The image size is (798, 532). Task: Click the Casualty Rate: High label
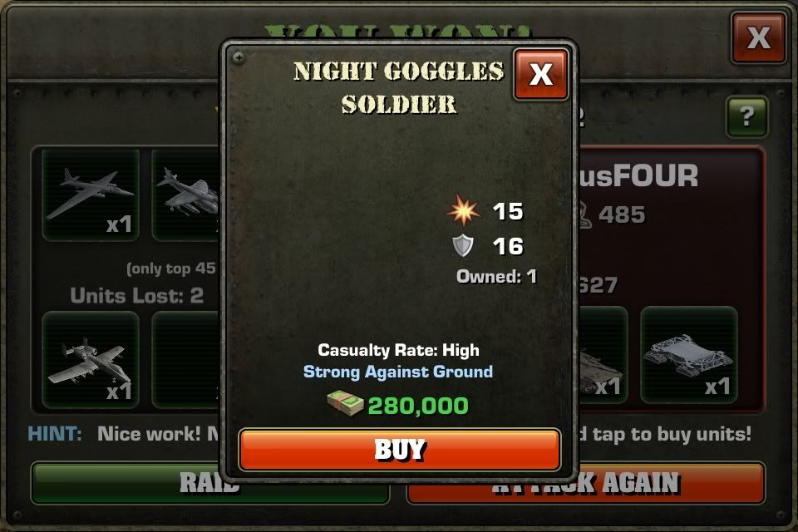398,350
